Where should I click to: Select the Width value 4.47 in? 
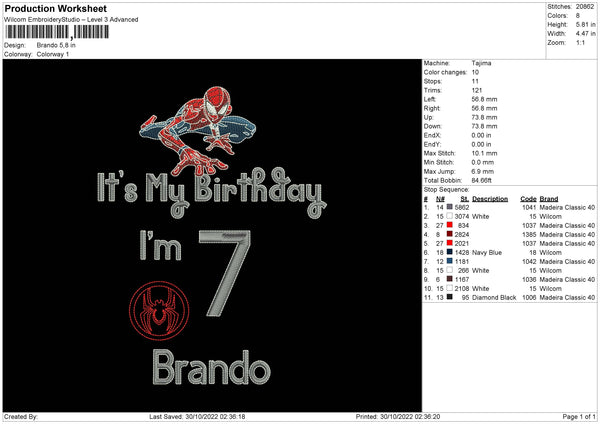[585, 34]
